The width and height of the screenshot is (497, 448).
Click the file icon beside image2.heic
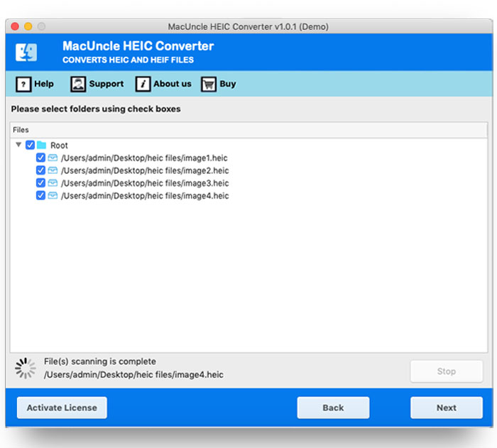click(53, 170)
